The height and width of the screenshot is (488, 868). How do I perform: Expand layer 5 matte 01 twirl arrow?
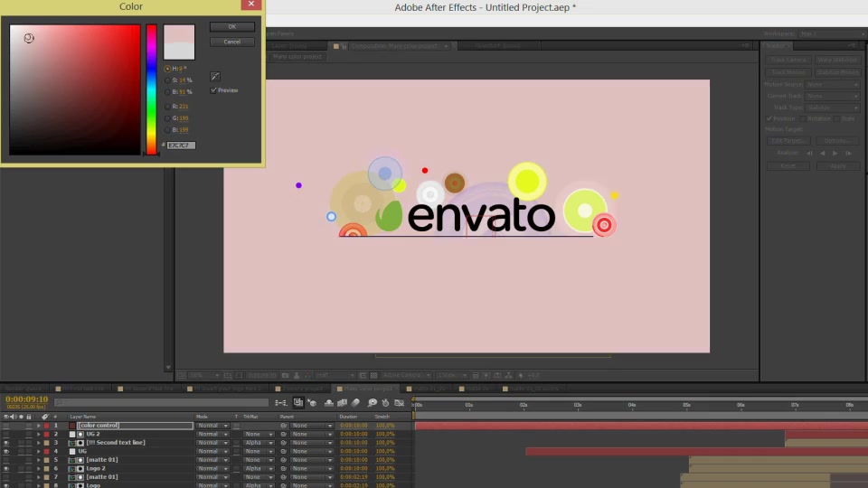coord(39,460)
